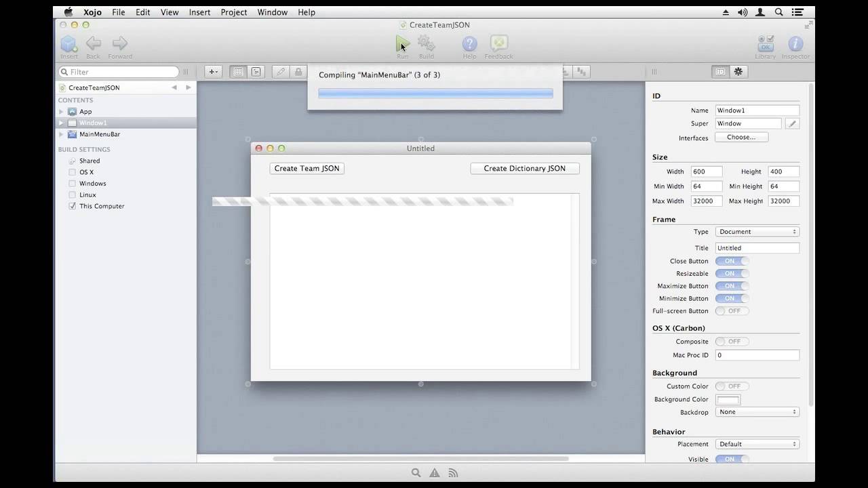Toggle the Resizeable switch
The width and height of the screenshot is (868, 488).
click(x=732, y=274)
